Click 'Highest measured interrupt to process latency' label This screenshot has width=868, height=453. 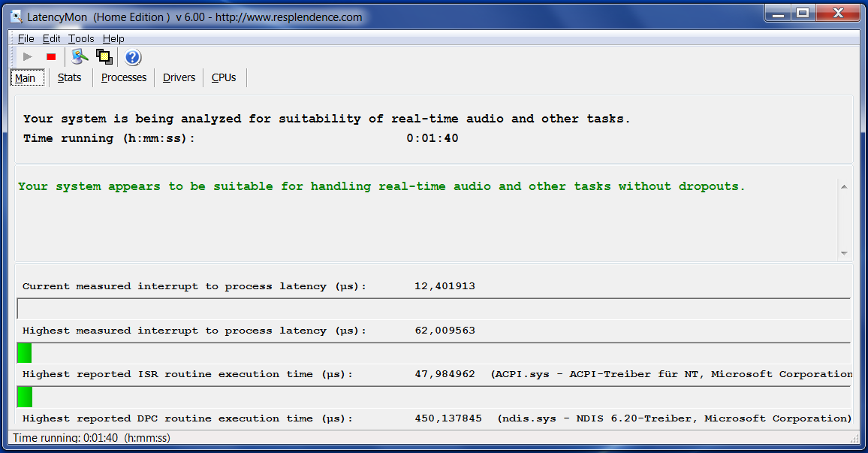coord(194,331)
